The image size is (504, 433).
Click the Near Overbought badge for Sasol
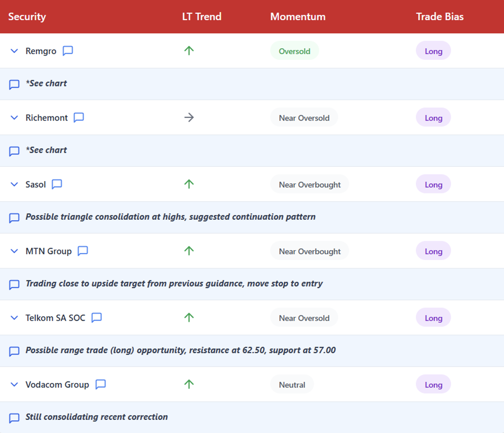pyautogui.click(x=309, y=185)
